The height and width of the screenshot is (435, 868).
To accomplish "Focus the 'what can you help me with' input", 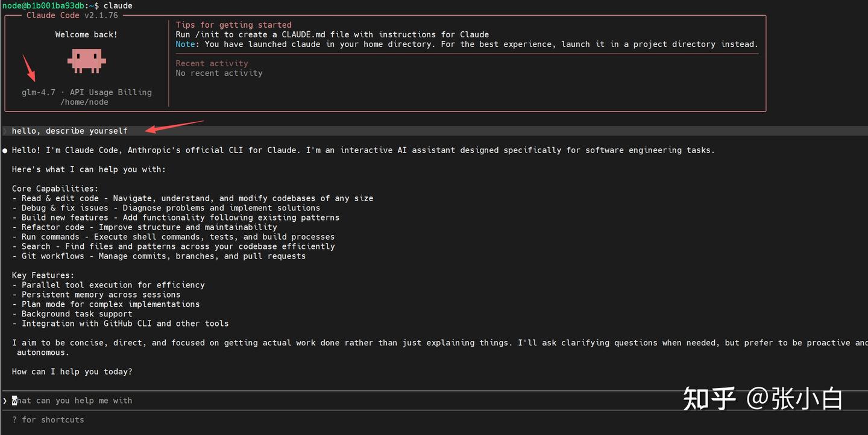I will (72, 401).
